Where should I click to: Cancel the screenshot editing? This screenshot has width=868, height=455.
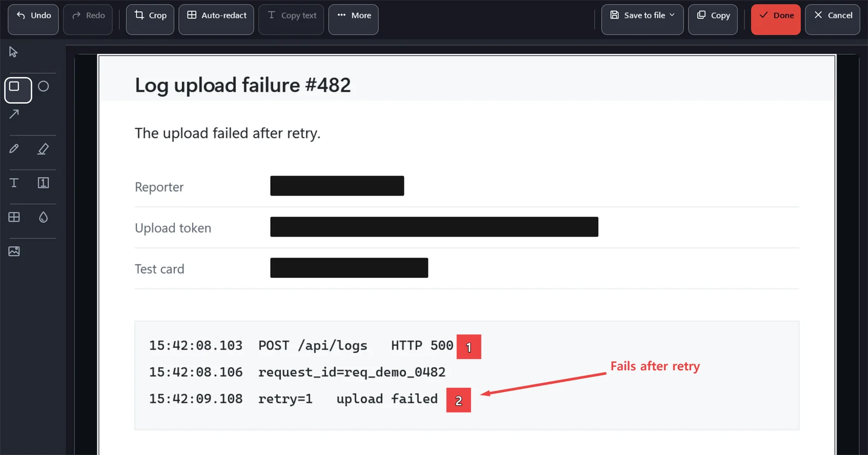pos(833,20)
